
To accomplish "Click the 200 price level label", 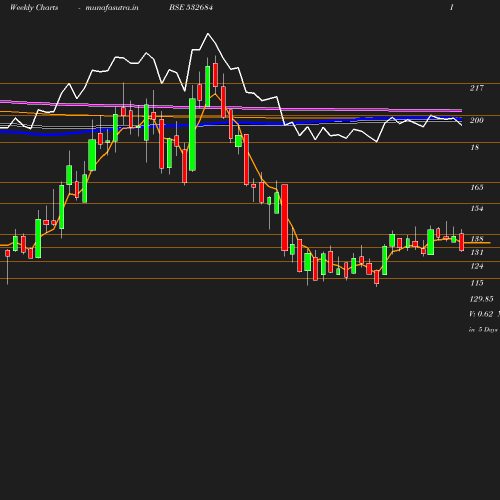I will point(477,120).
